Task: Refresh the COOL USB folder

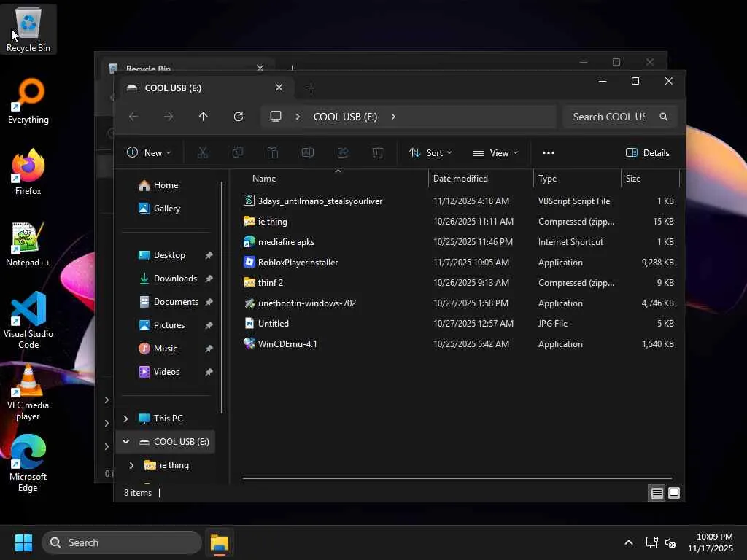Action: coord(239,117)
